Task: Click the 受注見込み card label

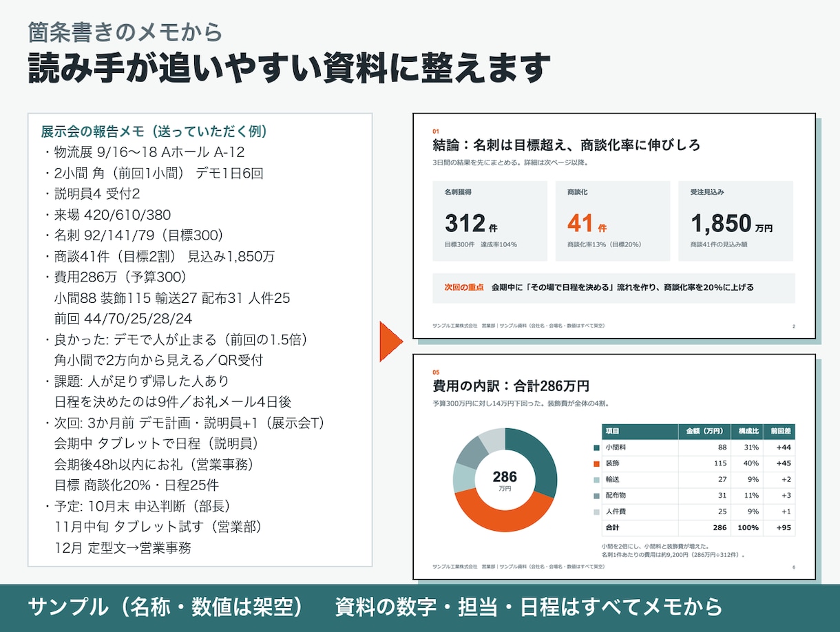Action: pyautogui.click(x=707, y=193)
